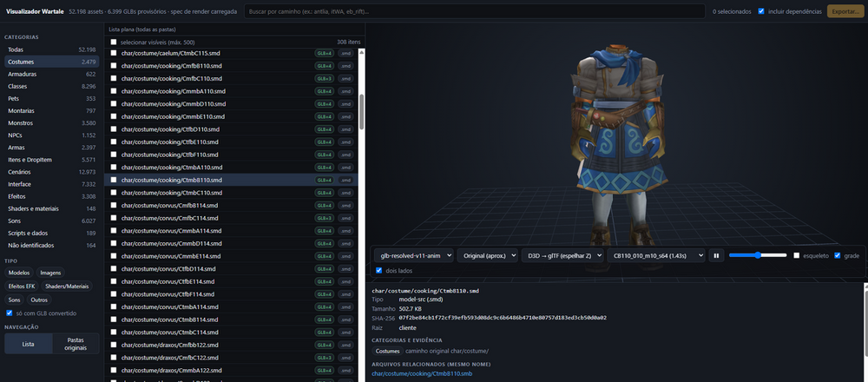
Task: Focus the 'Buscar por caminho' search field
Action: [475, 11]
